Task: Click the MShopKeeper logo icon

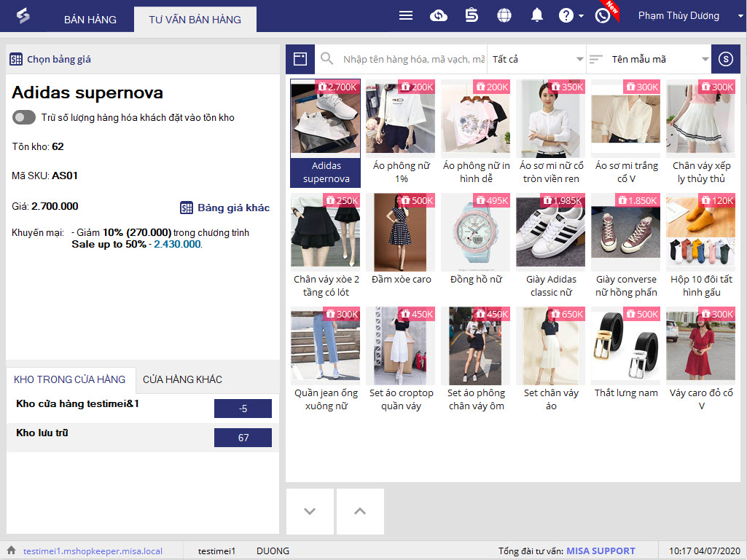Action: pyautogui.click(x=23, y=16)
